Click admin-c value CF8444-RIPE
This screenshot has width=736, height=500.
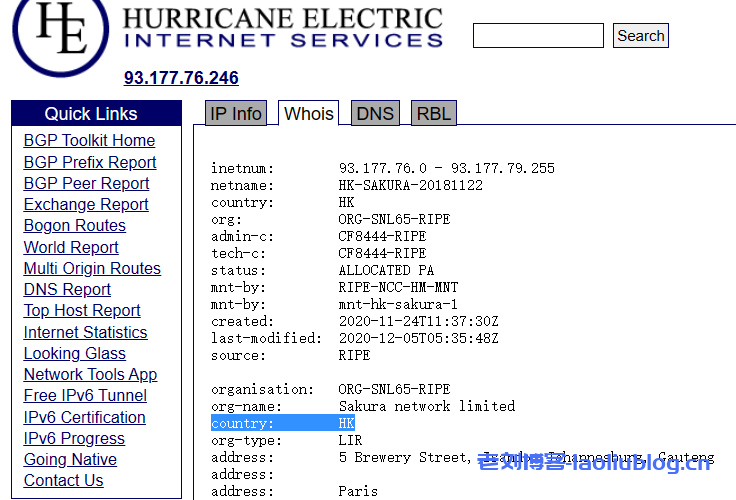382,236
